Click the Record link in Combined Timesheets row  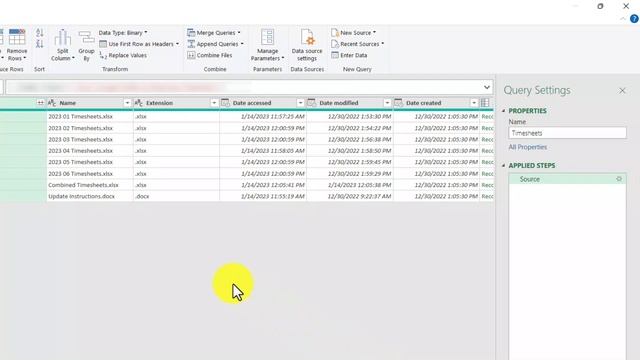pos(487,185)
